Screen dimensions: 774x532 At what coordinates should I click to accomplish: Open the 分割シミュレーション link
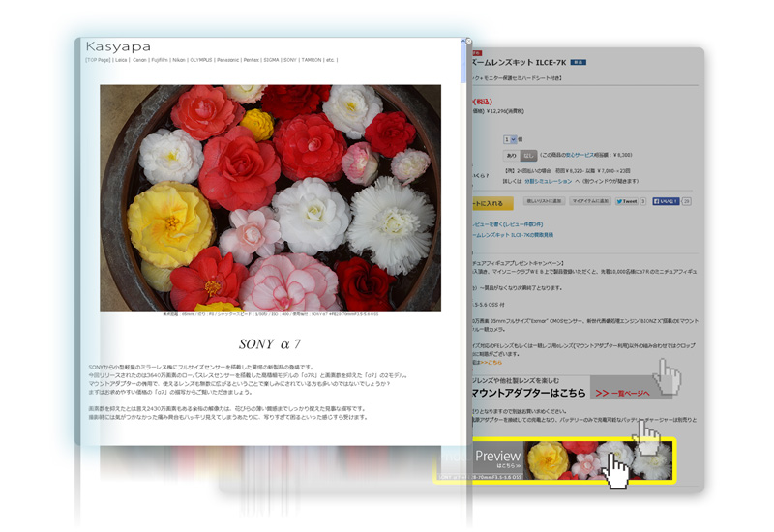point(548,181)
